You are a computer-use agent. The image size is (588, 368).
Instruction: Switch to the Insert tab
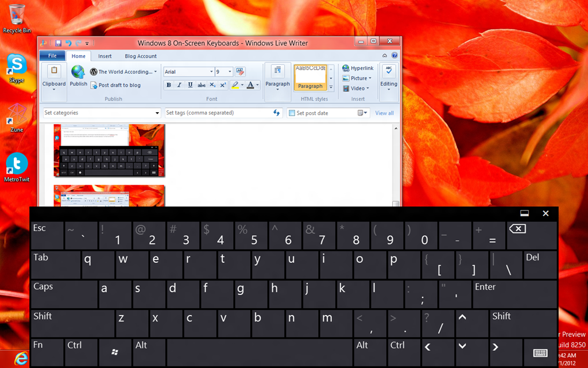click(x=105, y=56)
